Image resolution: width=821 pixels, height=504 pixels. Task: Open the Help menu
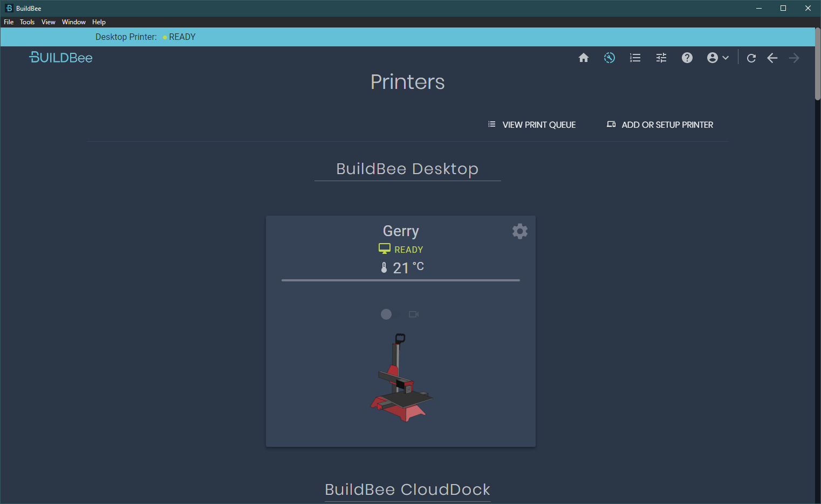(99, 22)
